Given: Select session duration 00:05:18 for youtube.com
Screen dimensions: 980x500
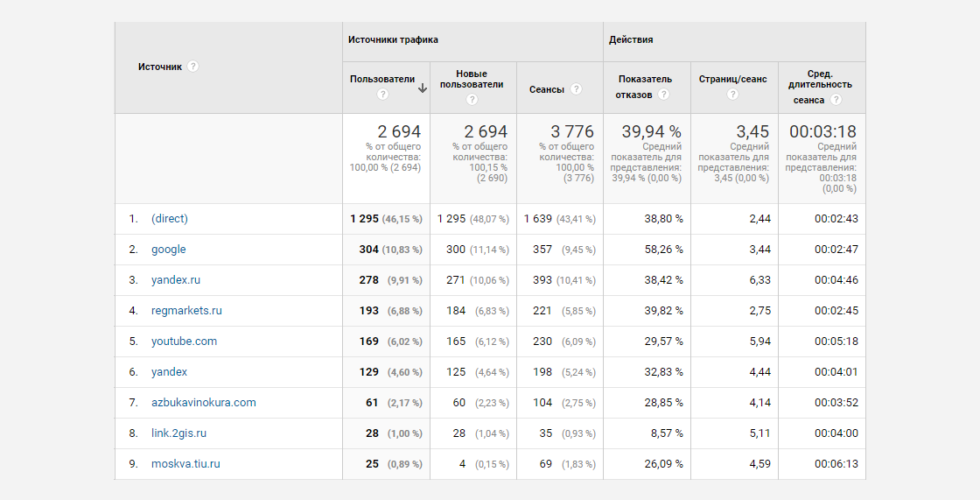Looking at the screenshot, I should (836, 341).
